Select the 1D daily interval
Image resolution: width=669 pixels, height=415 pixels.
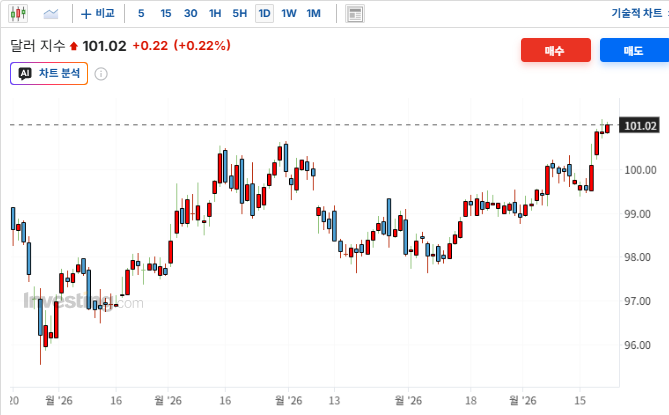pyautogui.click(x=265, y=14)
